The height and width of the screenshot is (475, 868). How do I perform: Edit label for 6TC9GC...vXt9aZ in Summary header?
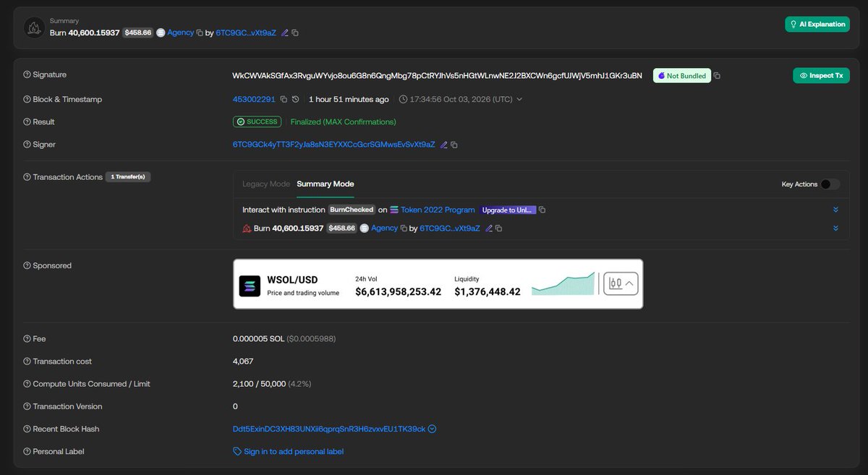(284, 33)
